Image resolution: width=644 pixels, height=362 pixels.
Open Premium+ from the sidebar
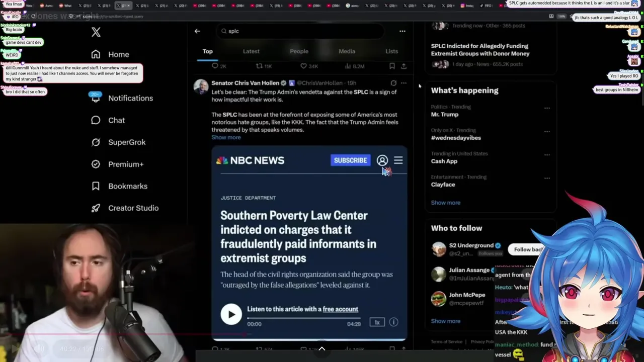[117, 164]
